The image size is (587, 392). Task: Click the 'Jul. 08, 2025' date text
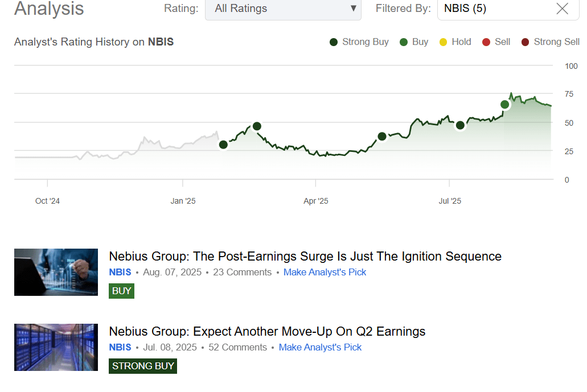(170, 348)
